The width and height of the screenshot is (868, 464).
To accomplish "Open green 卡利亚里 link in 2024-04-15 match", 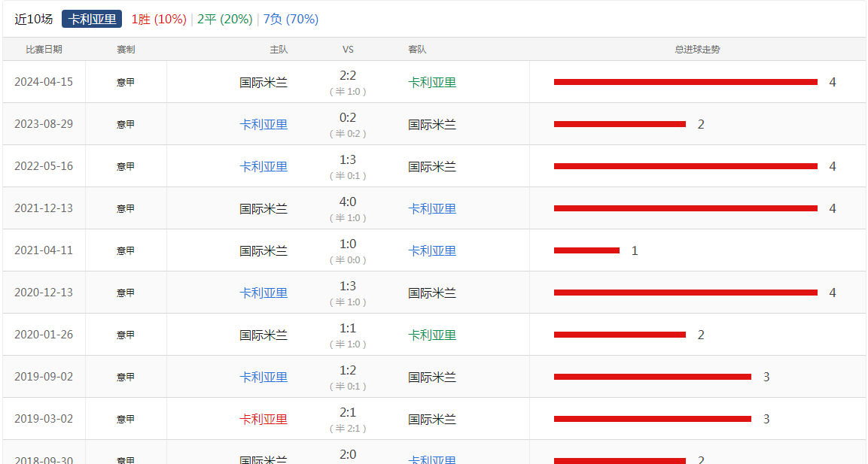I will coord(432,83).
